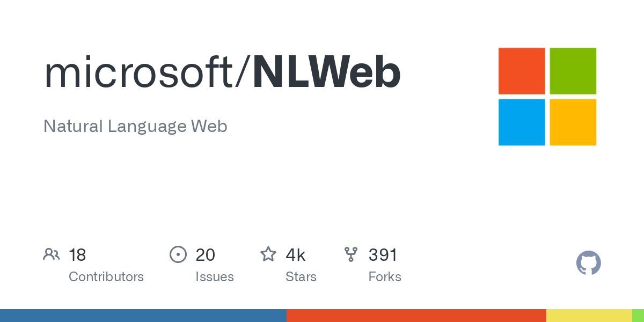Click the 391 forks count
The width and height of the screenshot is (644, 322).
click(383, 255)
